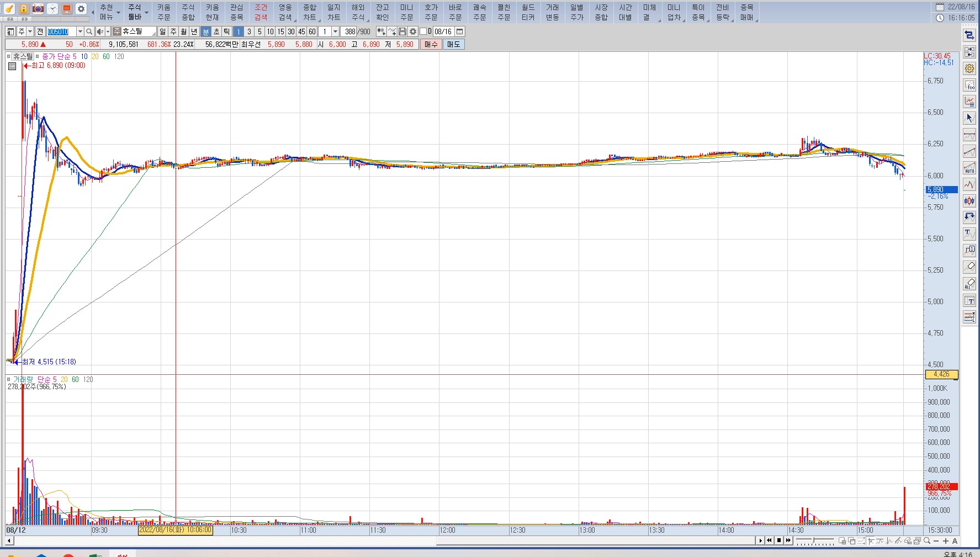Select the 3-minute interval button
This screenshot has width=980, height=557.
coord(249,31)
